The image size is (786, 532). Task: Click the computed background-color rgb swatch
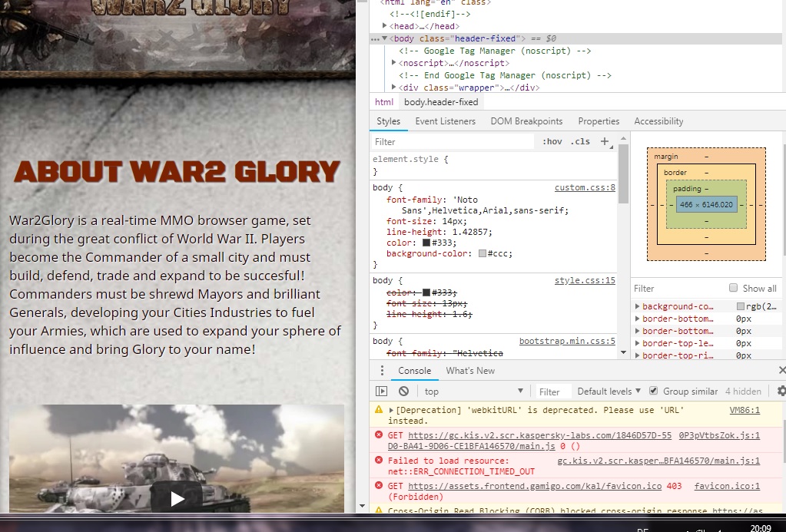pos(740,306)
